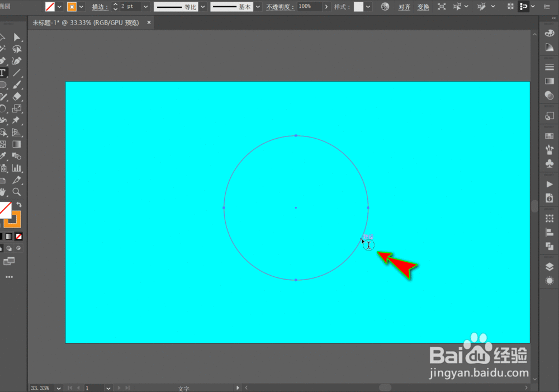This screenshot has width=559, height=392.
Task: Open the stroke weight dropdown
Action: click(x=145, y=7)
